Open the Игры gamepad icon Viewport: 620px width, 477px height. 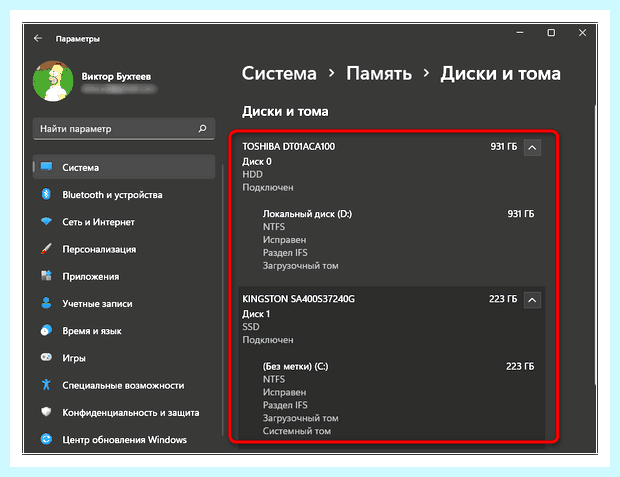point(46,357)
